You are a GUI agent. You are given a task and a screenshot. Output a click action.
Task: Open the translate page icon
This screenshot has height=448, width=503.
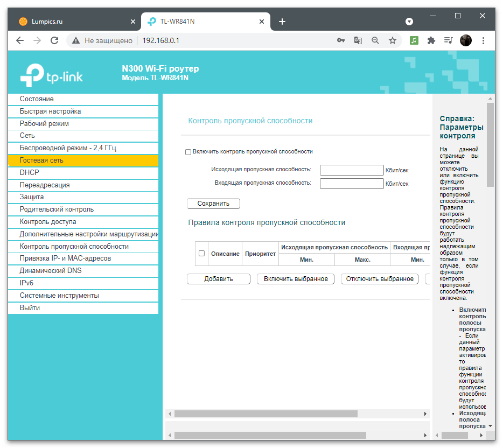point(358,40)
